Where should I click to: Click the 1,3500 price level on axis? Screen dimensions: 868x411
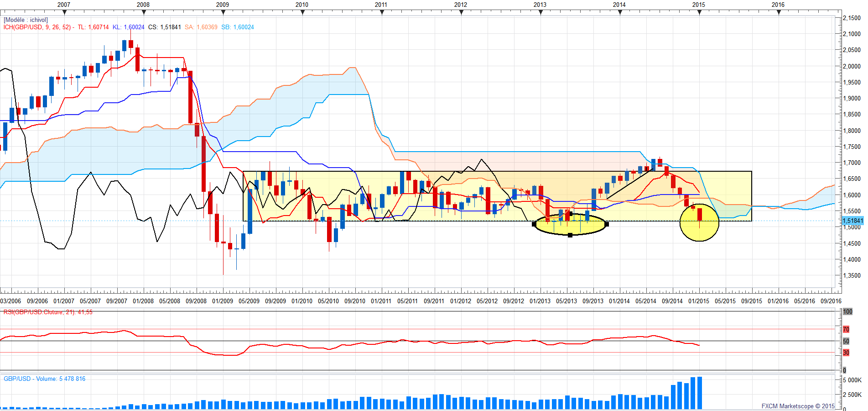(x=852, y=275)
